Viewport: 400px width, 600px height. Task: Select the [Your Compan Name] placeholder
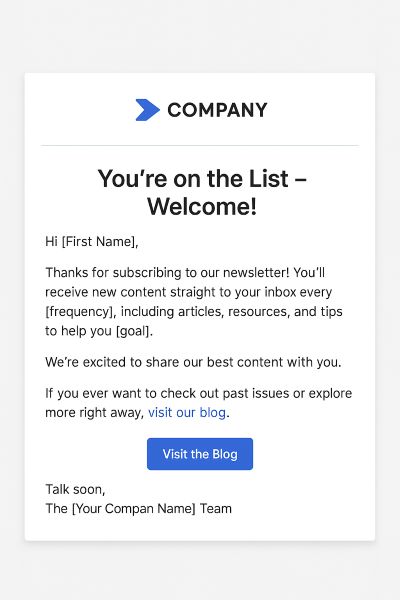click(134, 509)
